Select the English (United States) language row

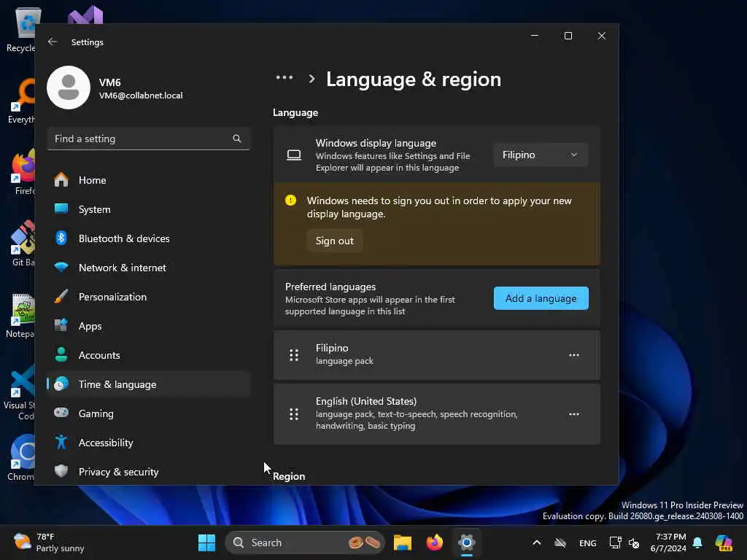point(437,414)
